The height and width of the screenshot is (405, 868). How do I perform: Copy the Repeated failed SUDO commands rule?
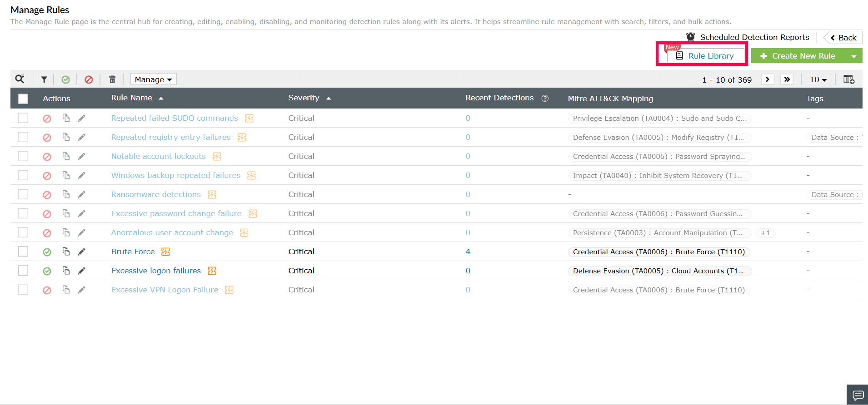[x=66, y=118]
